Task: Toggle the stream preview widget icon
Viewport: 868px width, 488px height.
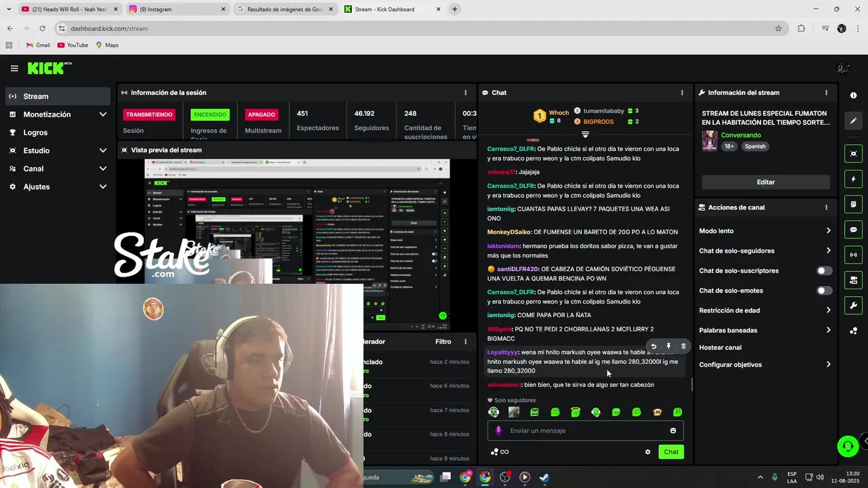Action: click(x=853, y=154)
